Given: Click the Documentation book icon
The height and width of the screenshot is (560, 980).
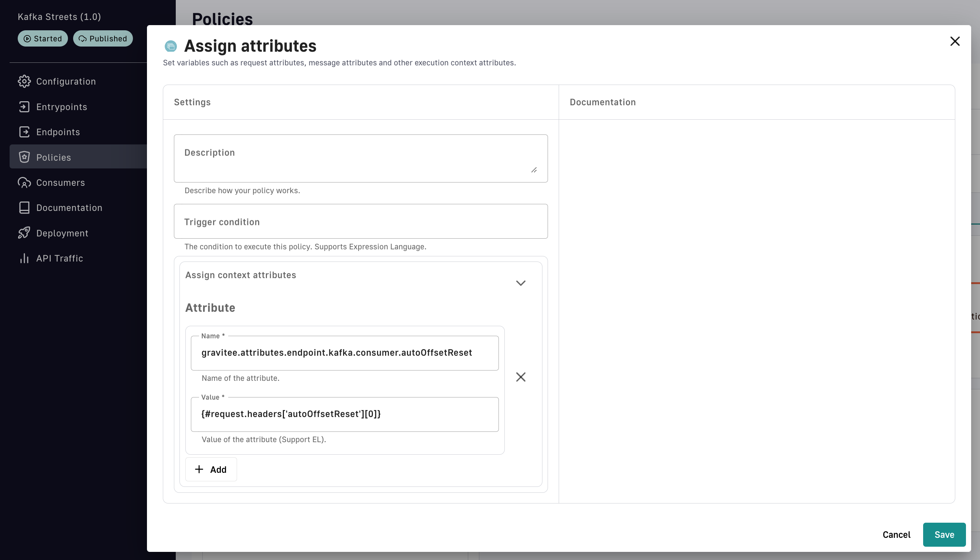Looking at the screenshot, I should (24, 208).
